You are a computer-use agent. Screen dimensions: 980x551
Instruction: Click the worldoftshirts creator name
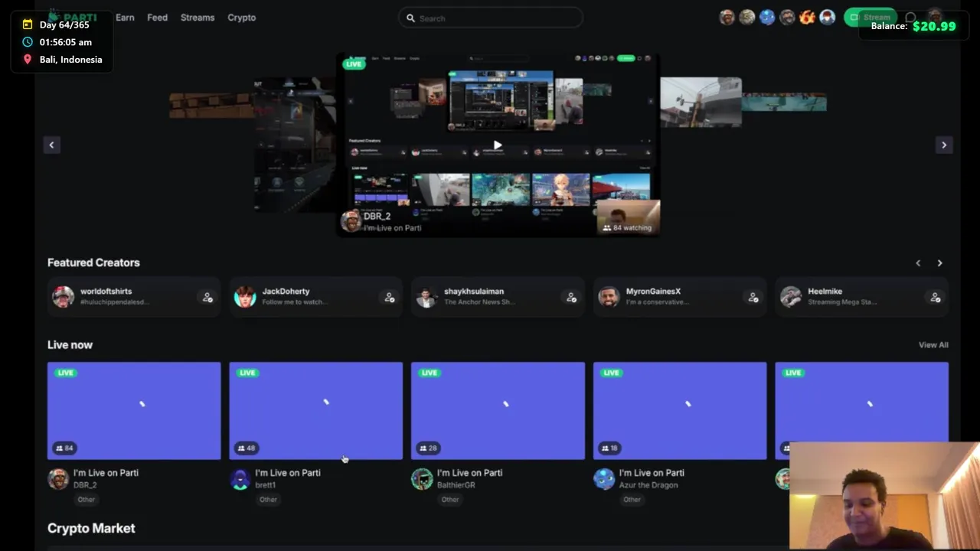(x=106, y=292)
